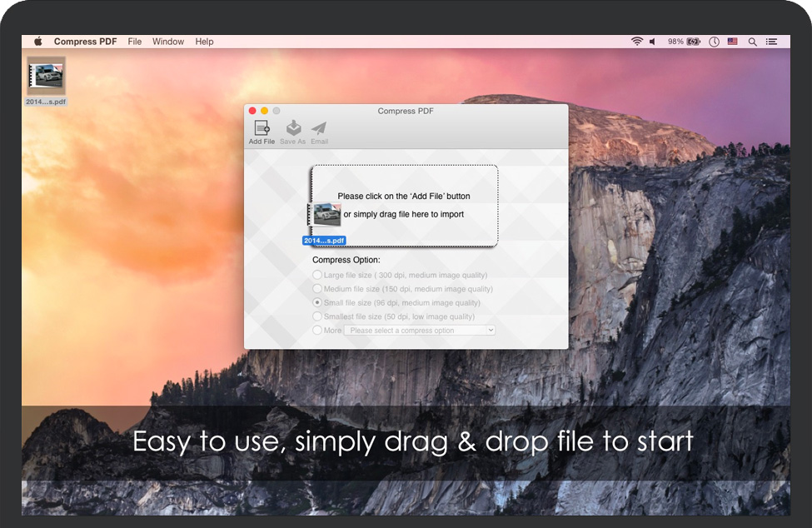Image resolution: width=812 pixels, height=528 pixels.
Task: Open the US flag input source menu
Action: pos(733,42)
